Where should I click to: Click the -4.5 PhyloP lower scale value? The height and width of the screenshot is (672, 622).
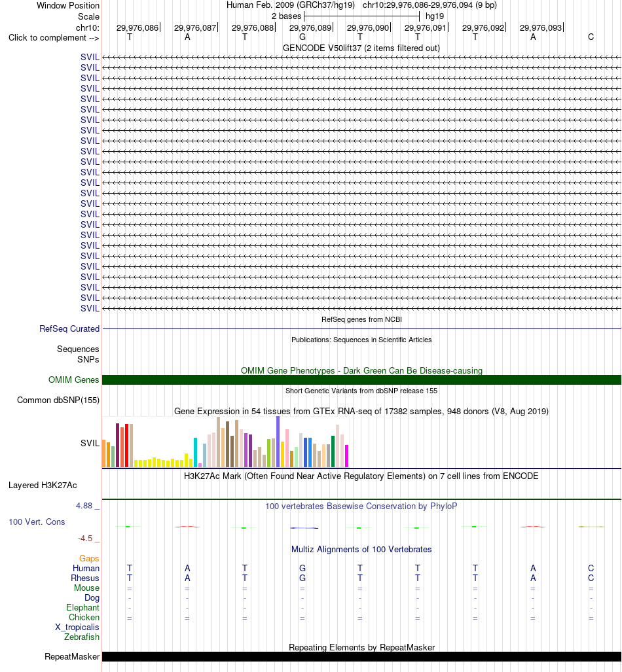coord(85,539)
